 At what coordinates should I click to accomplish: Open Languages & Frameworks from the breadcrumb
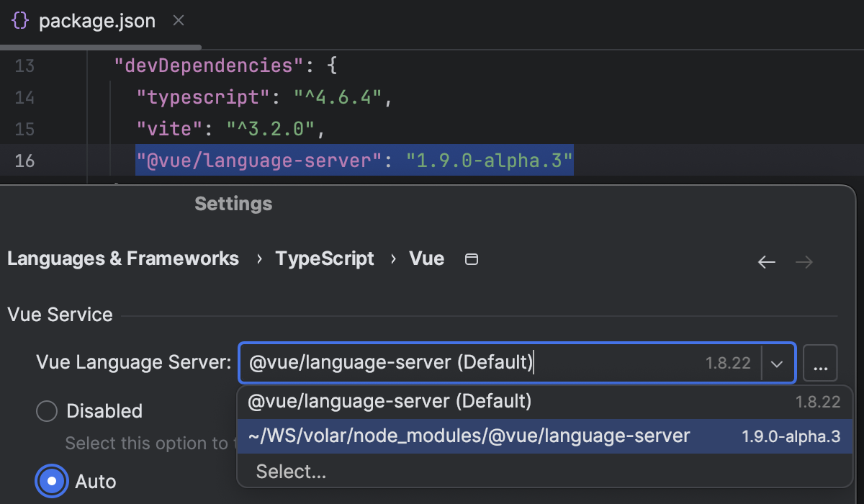pos(122,258)
